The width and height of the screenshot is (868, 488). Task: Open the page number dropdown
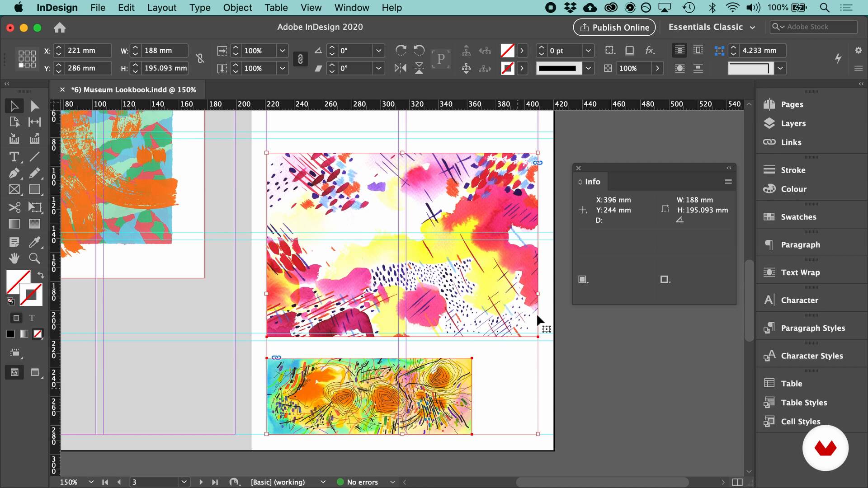pyautogui.click(x=184, y=482)
